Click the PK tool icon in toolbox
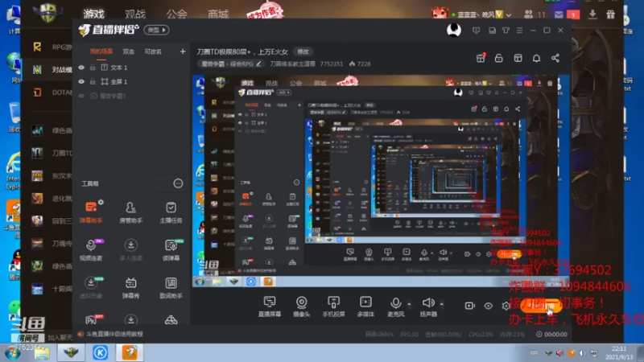This screenshot has width=644, height=362. tap(91, 319)
